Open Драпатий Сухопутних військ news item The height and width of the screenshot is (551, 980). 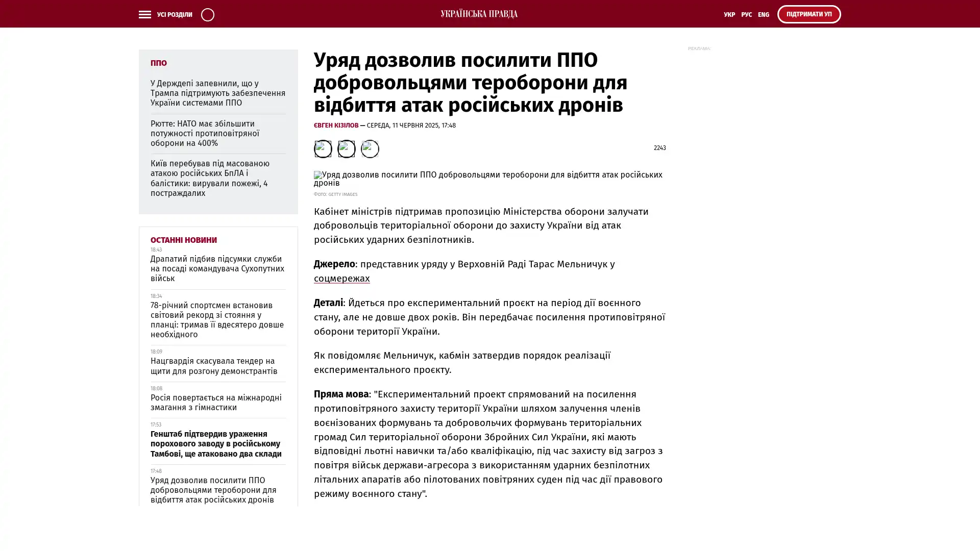[217, 268]
